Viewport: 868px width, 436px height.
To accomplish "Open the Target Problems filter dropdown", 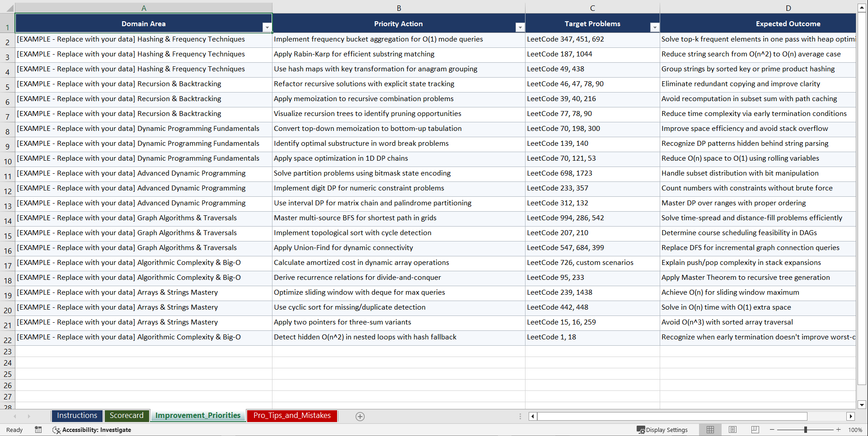I will (654, 27).
